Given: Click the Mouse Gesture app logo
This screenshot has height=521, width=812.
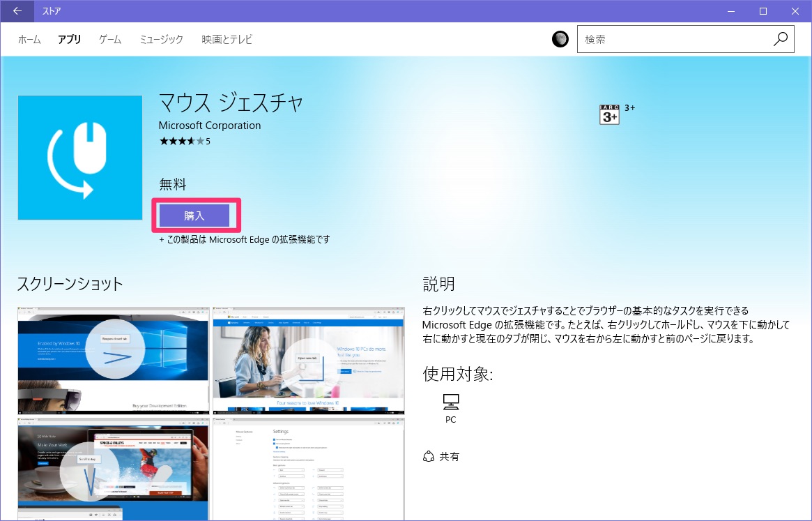Looking at the screenshot, I should pos(80,158).
